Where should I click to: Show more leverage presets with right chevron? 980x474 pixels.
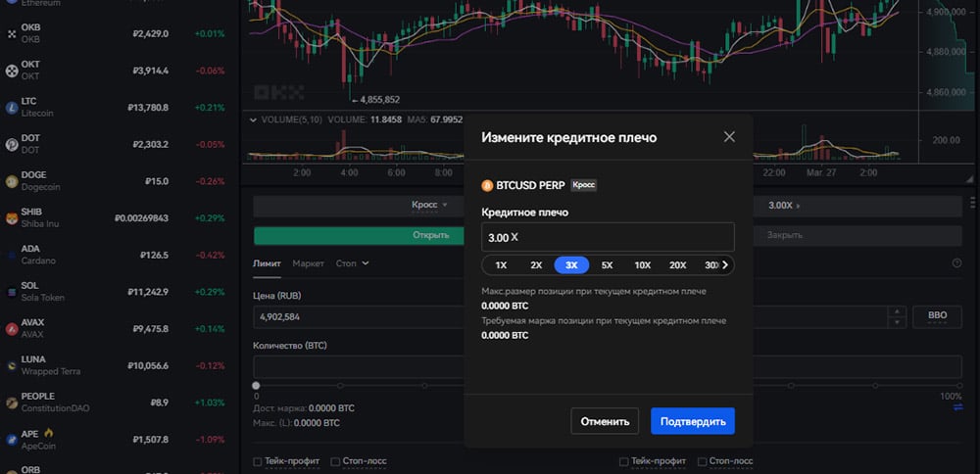(725, 264)
